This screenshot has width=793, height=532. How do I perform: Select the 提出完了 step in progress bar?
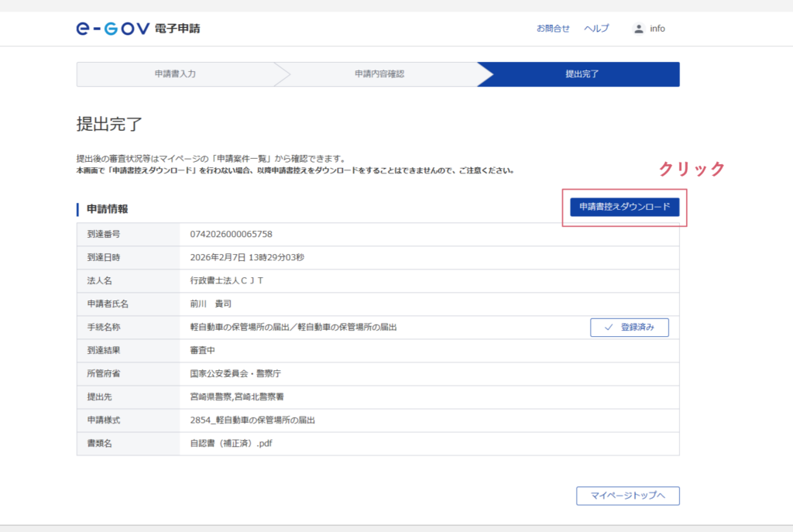582,74
